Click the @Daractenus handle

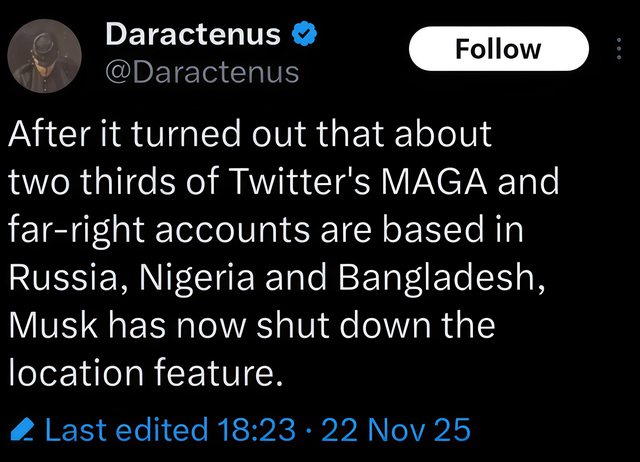pyautogui.click(x=201, y=71)
